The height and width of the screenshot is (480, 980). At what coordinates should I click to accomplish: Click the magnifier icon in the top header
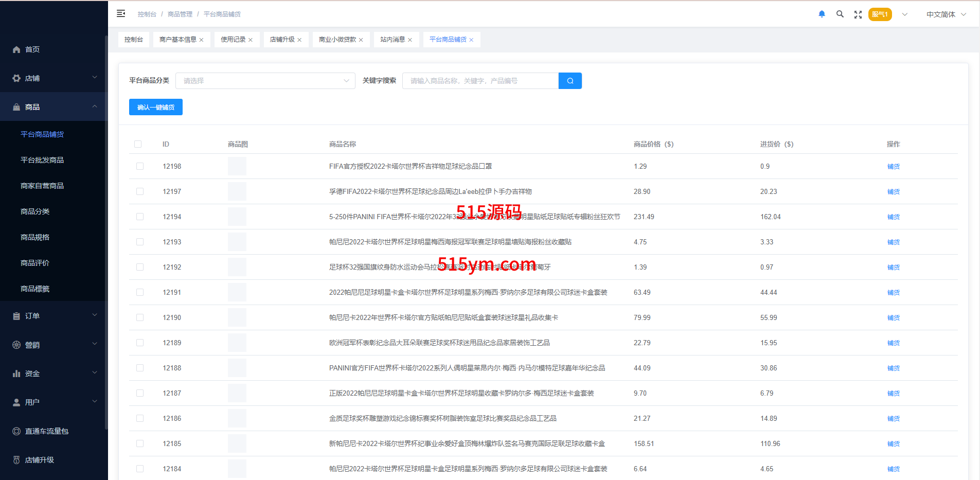(x=840, y=14)
